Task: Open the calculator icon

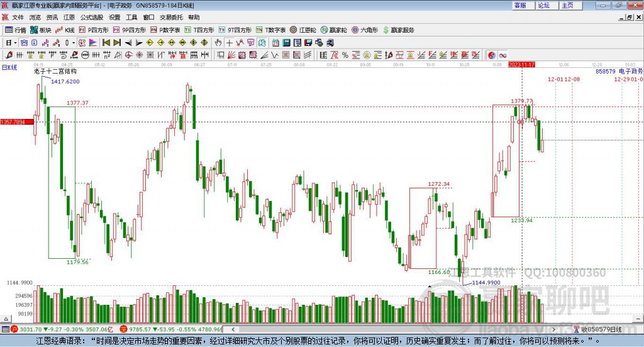Action: tap(287, 42)
